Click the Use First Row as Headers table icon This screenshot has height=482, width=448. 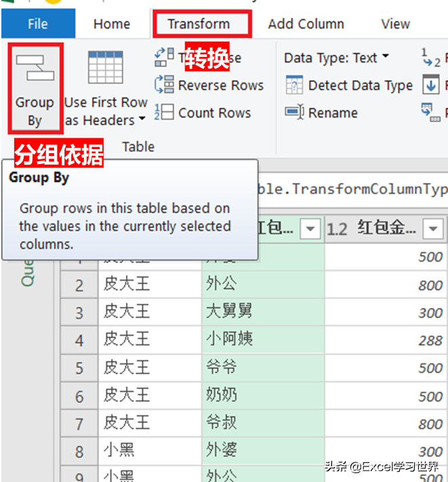coord(106,67)
